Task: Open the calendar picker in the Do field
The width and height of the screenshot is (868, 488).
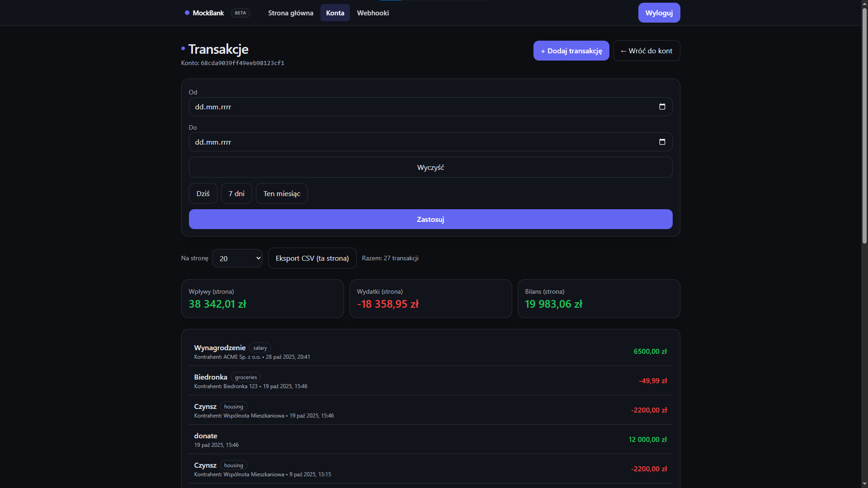Action: coord(662,142)
